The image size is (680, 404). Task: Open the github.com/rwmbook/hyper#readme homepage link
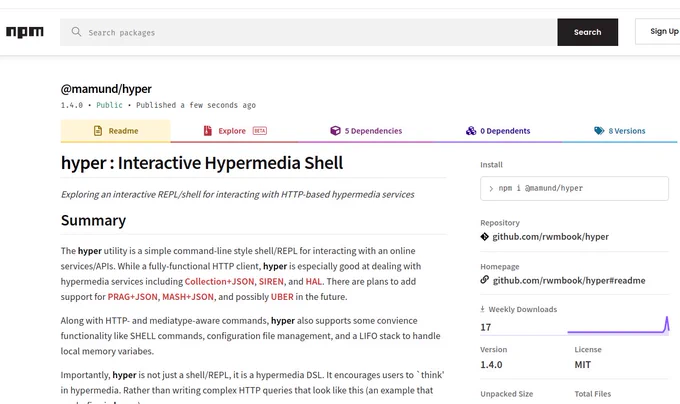[569, 280]
